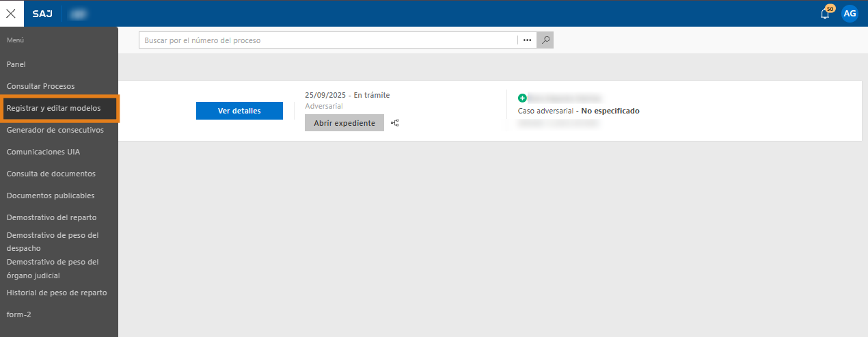Screen dimensions: 868x337
Task: Click the green plus icon beside party name
Action: tap(522, 98)
